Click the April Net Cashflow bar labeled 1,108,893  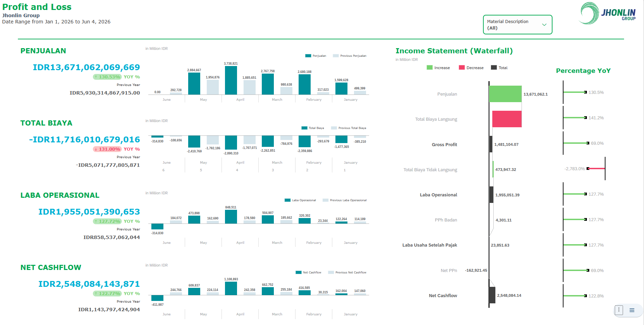pos(231,289)
